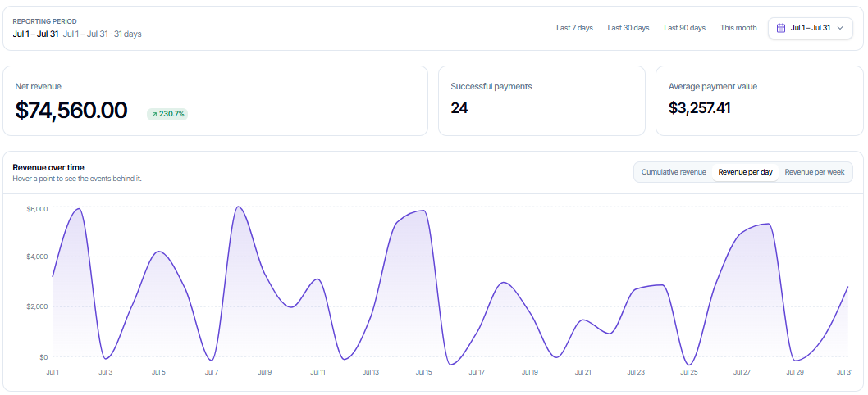Open the Jul 1 – Jul 31 date range dropdown
This screenshot has height=395, width=868.
click(x=811, y=28)
